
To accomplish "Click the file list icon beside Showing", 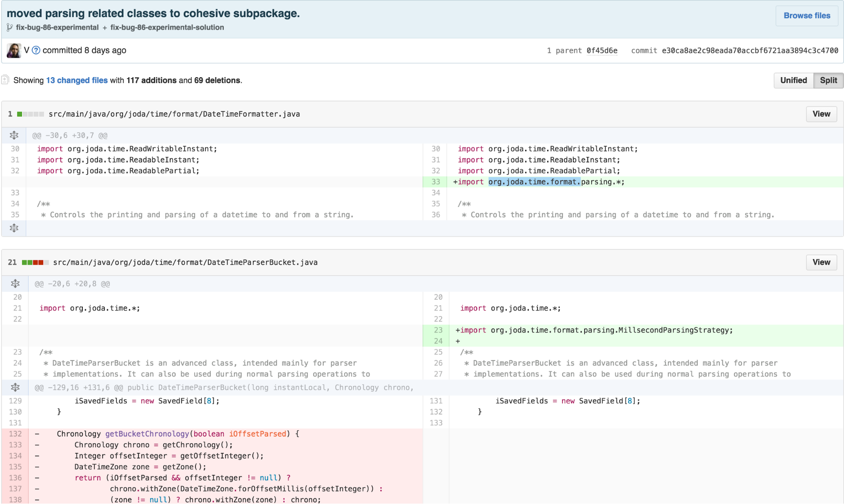I will point(5,79).
